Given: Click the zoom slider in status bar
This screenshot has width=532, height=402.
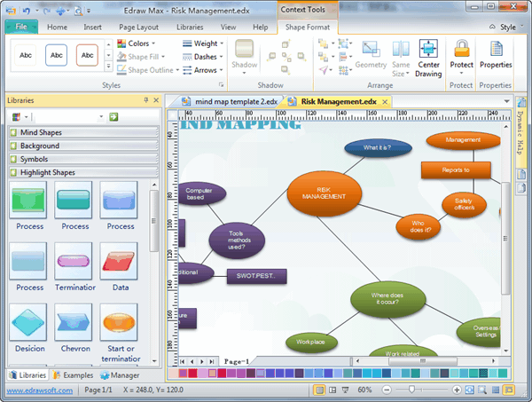Looking at the screenshot, I should pos(414,390).
